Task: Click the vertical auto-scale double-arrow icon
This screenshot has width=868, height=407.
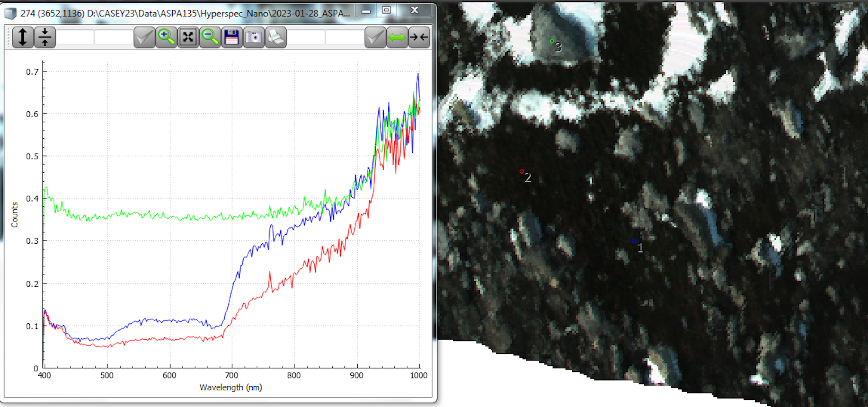Action: coord(23,37)
